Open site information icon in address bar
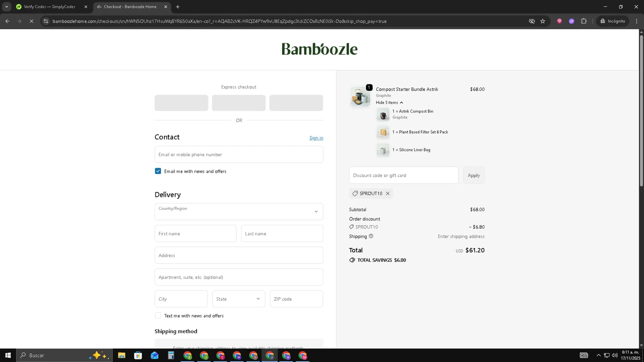 [x=46, y=21]
